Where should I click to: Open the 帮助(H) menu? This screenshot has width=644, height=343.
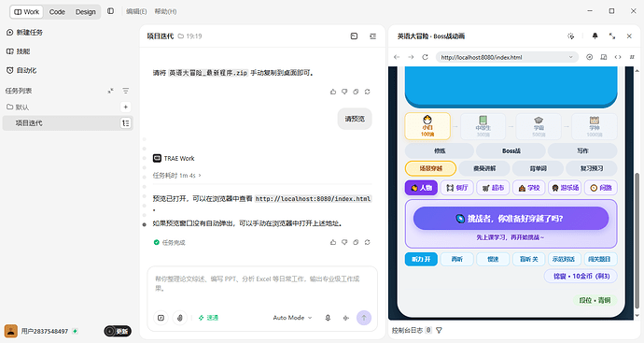pyautogui.click(x=165, y=11)
